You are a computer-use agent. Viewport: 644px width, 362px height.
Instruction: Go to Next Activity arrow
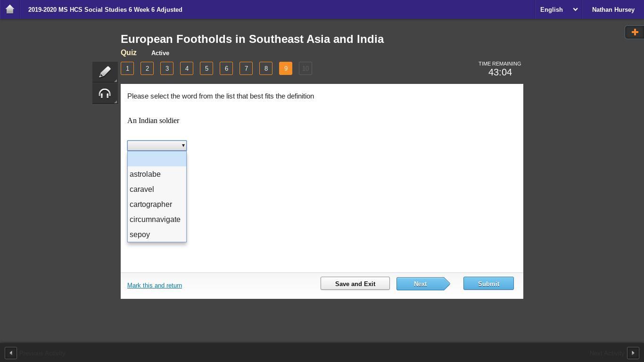tap(633, 353)
